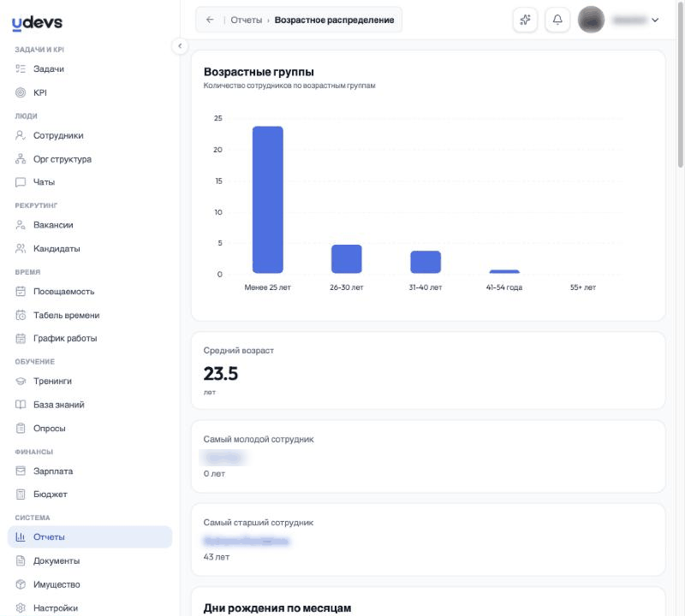Click the Тренинги graduation cap icon
Image resolution: width=685 pixels, height=616 pixels.
21,381
